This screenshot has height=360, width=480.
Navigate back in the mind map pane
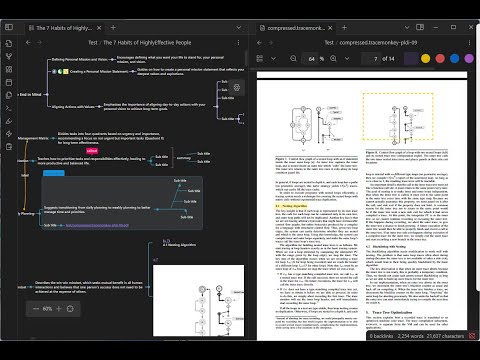pyautogui.click(x=28, y=42)
